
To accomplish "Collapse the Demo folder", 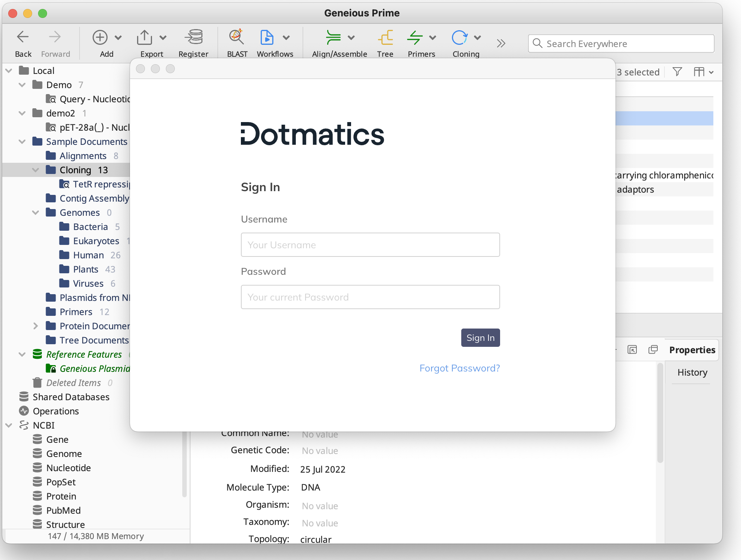I will coord(22,85).
